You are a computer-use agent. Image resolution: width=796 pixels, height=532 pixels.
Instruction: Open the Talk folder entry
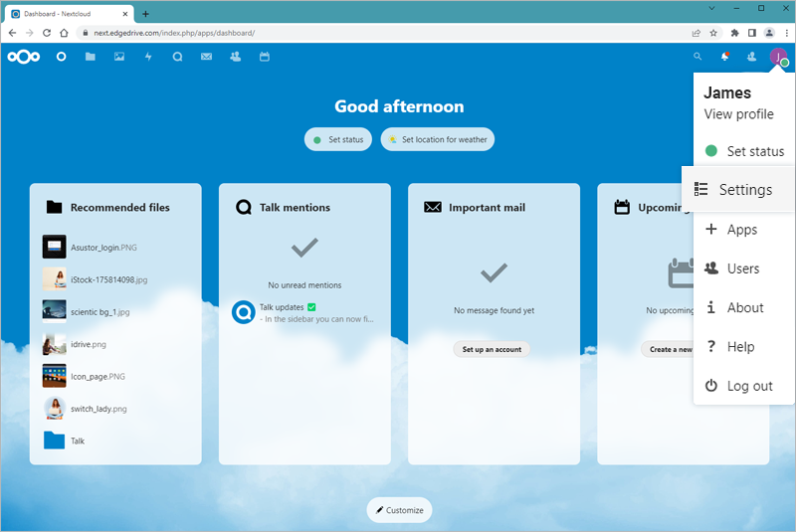click(x=115, y=441)
